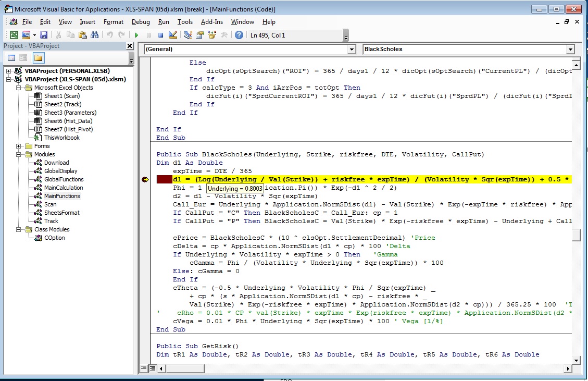Open the (General) object dropdown
Viewport: 588px width, 381px height.
(x=352, y=49)
